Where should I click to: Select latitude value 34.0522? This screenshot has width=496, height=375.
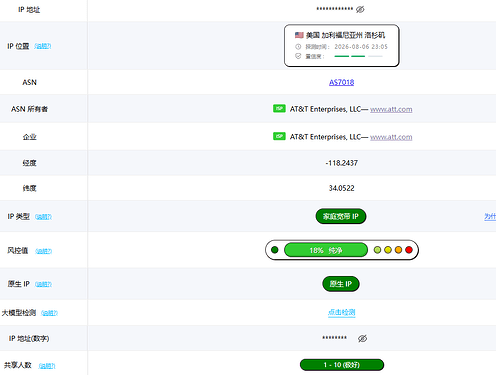(342, 188)
